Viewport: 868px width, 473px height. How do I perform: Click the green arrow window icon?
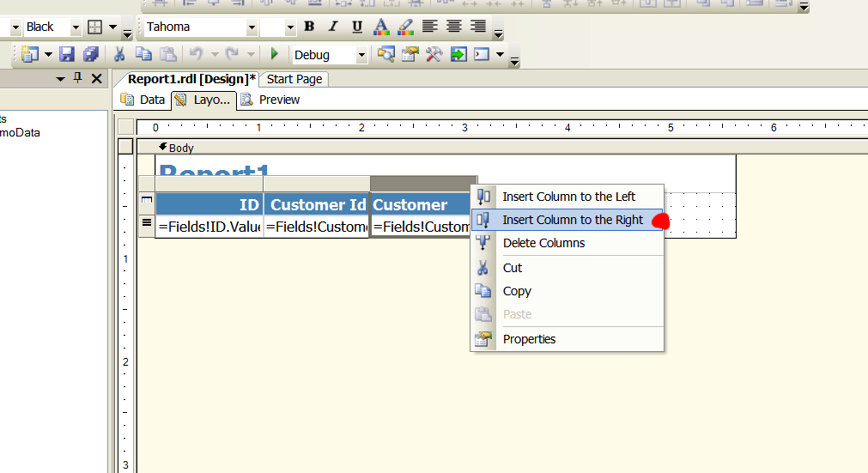coord(458,54)
